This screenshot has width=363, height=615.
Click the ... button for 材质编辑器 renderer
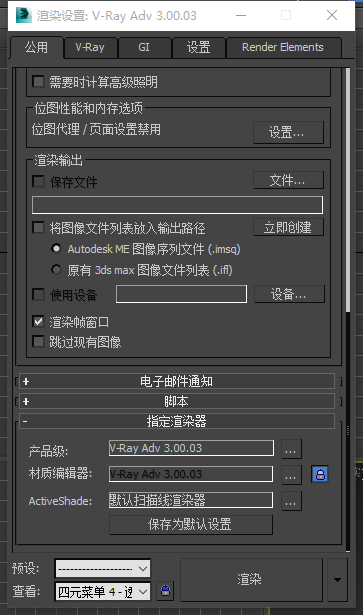291,475
